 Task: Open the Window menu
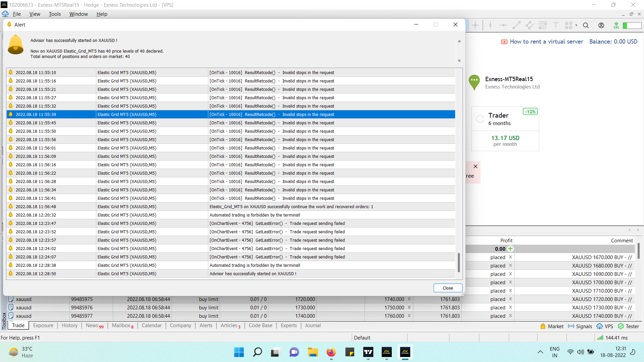[x=78, y=14]
